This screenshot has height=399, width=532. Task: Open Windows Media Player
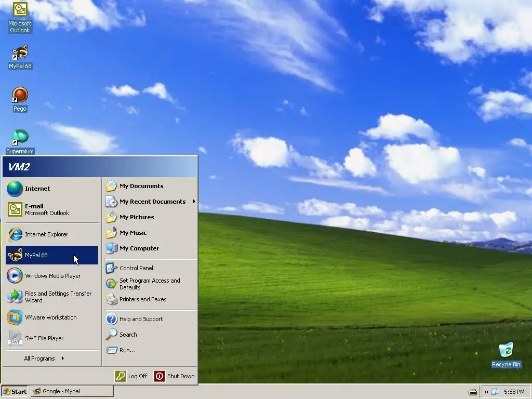[x=52, y=276]
